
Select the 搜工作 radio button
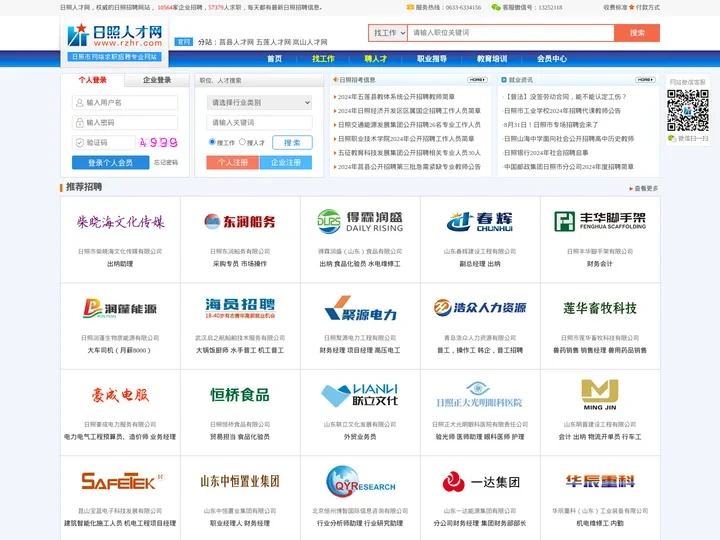point(212,142)
